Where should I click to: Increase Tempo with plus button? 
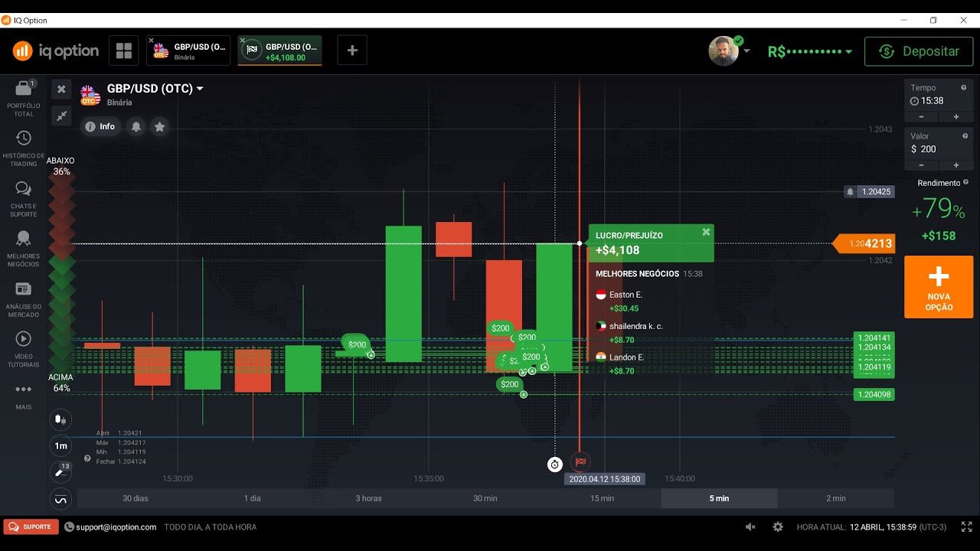(x=955, y=117)
